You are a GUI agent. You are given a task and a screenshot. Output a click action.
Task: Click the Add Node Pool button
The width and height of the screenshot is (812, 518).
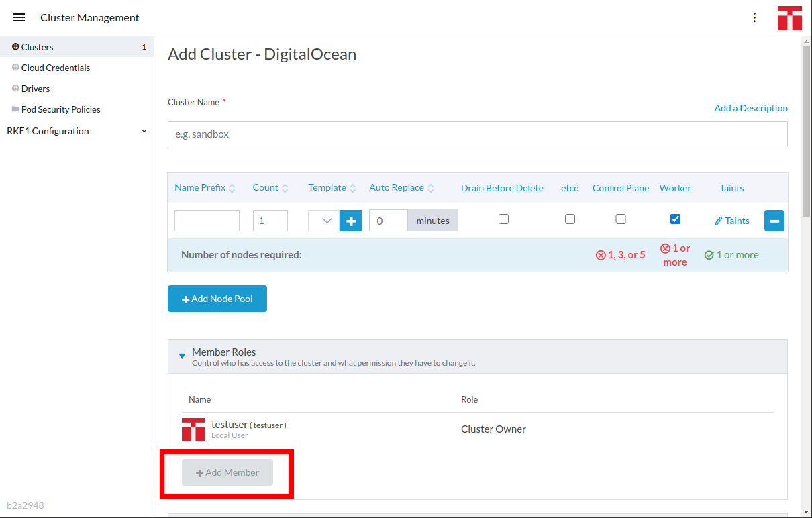217,298
